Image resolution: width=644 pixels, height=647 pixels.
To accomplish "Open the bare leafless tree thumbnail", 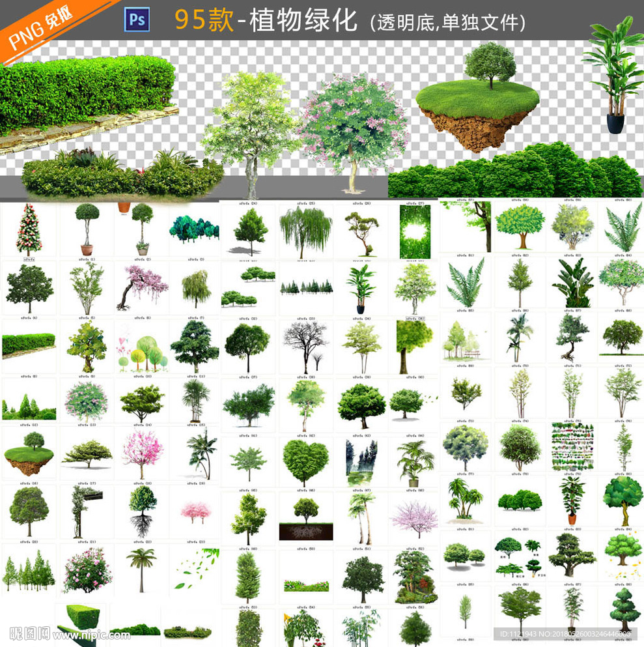I will tap(305, 345).
